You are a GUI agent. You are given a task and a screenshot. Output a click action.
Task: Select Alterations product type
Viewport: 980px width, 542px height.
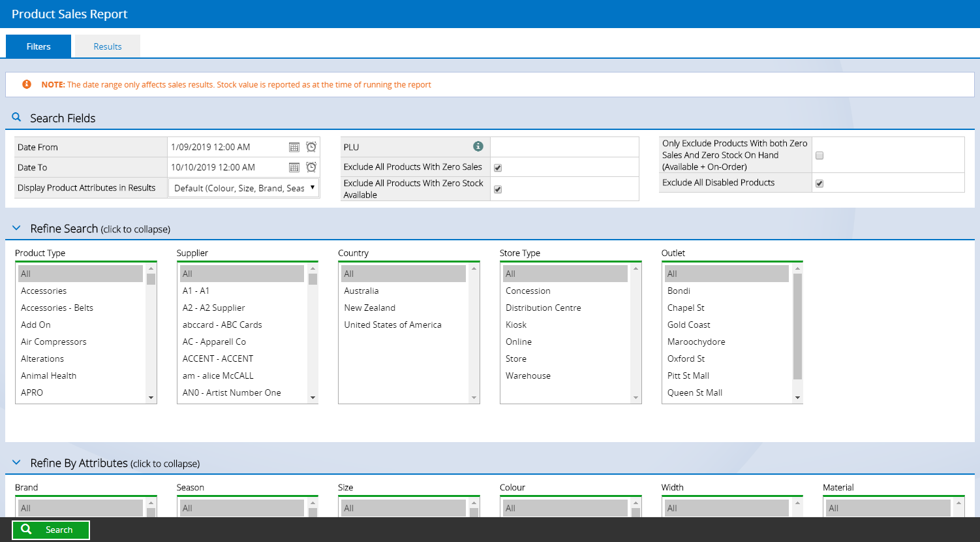coord(80,359)
